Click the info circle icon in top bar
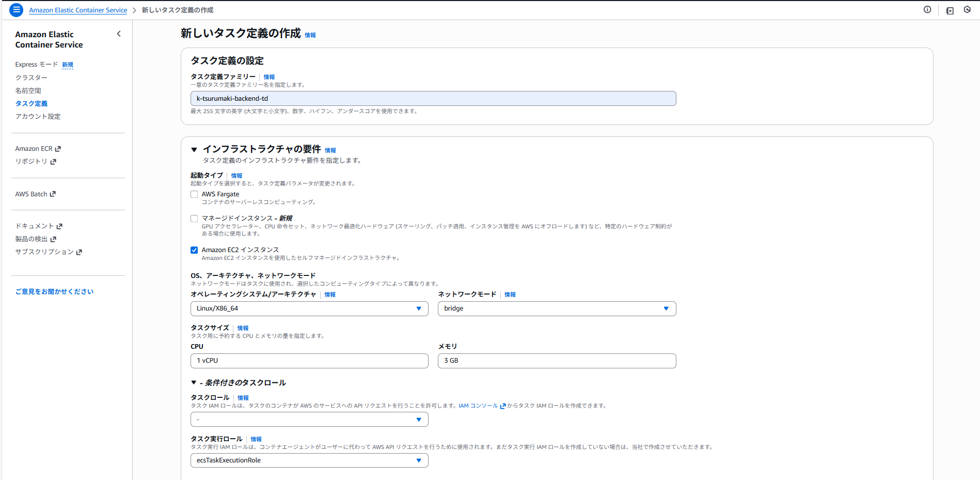Image resolution: width=980 pixels, height=480 pixels. [927, 10]
